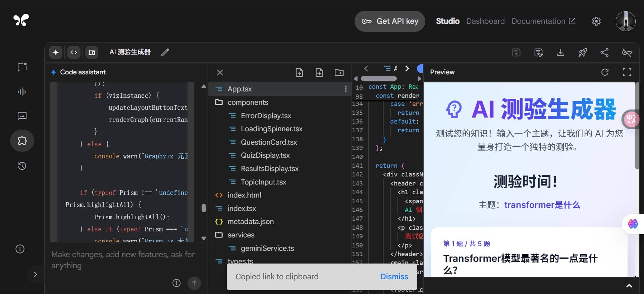Expand the left sidebar chevron

point(36,274)
